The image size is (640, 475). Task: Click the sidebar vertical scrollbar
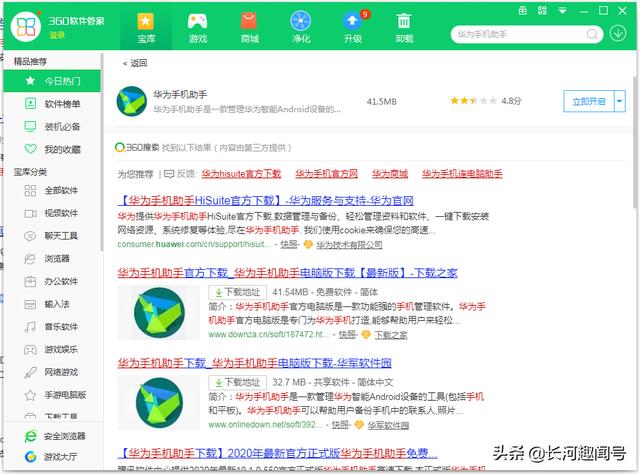click(102, 151)
